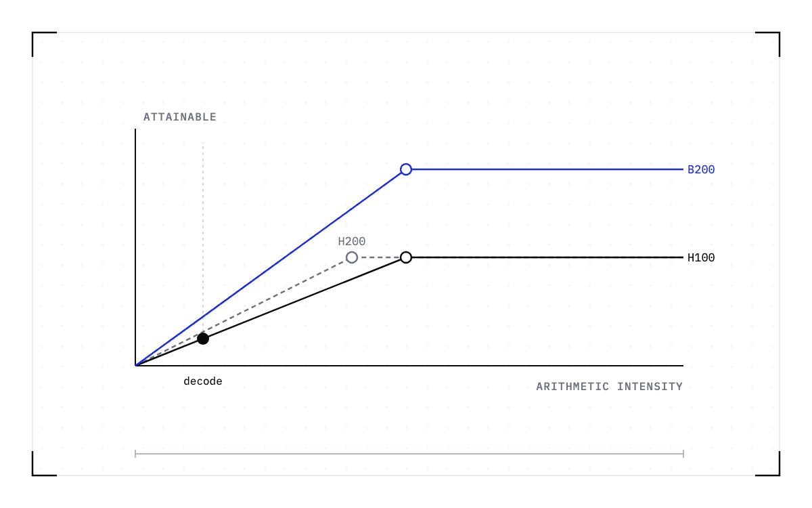Select the filled black decode marker

point(203,339)
